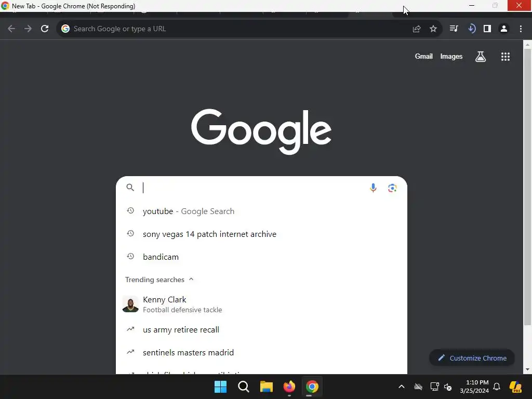
Task: Toggle the side panel icon
Action: pos(487,29)
